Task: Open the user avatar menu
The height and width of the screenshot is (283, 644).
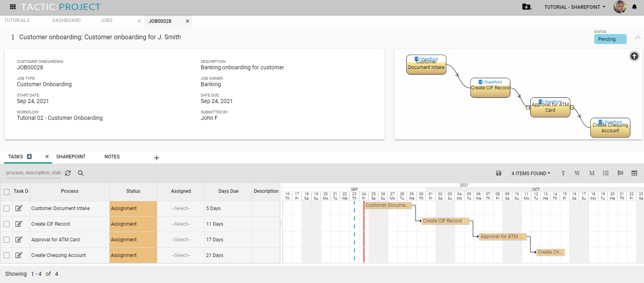Action: [620, 7]
